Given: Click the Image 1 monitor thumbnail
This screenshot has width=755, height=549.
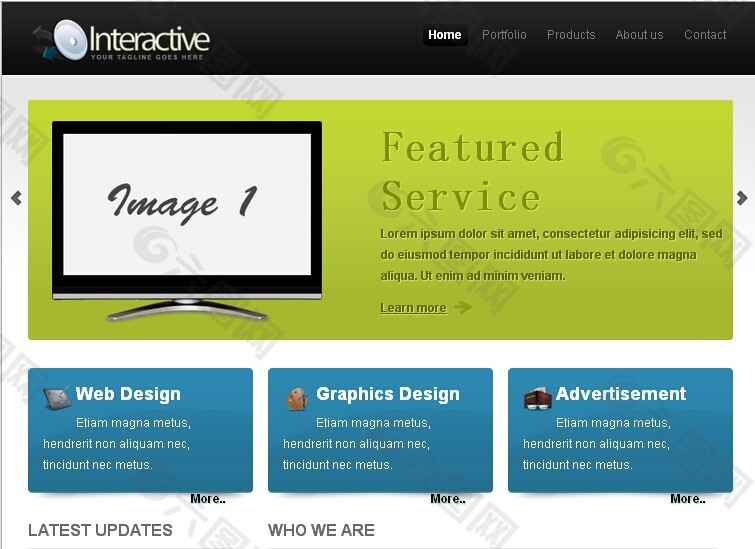Looking at the screenshot, I should pyautogui.click(x=187, y=210).
